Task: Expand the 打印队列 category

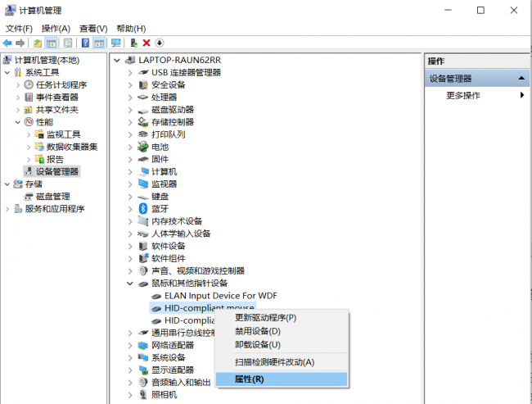Action: click(130, 134)
